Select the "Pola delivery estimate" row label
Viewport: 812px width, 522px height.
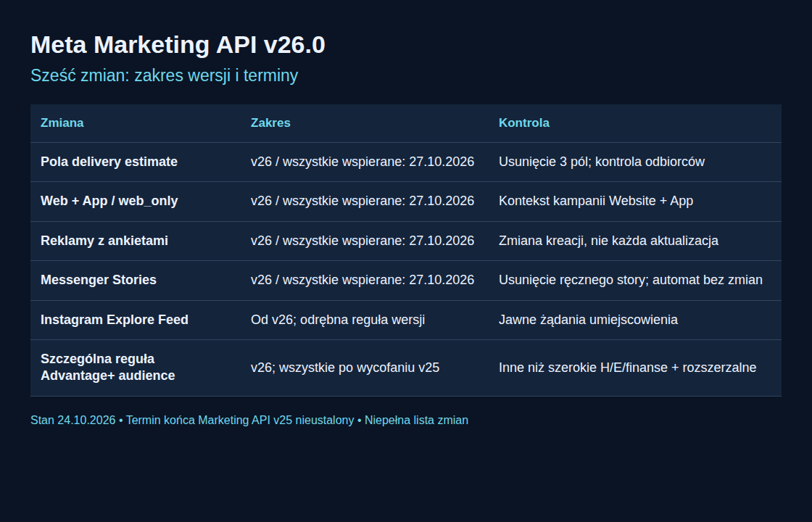(x=109, y=162)
